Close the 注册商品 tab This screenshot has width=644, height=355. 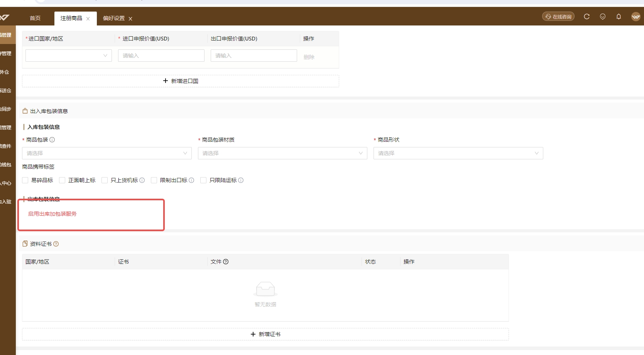pyautogui.click(x=88, y=19)
